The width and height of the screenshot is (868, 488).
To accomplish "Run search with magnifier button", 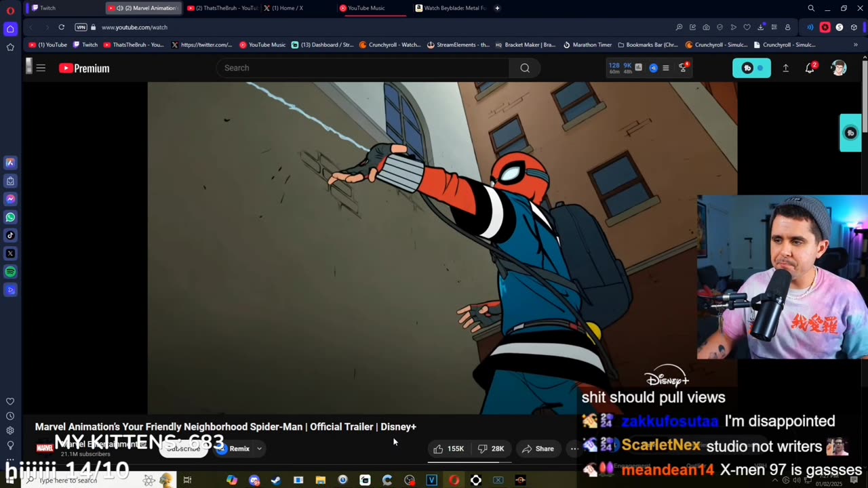I will [x=525, y=68].
